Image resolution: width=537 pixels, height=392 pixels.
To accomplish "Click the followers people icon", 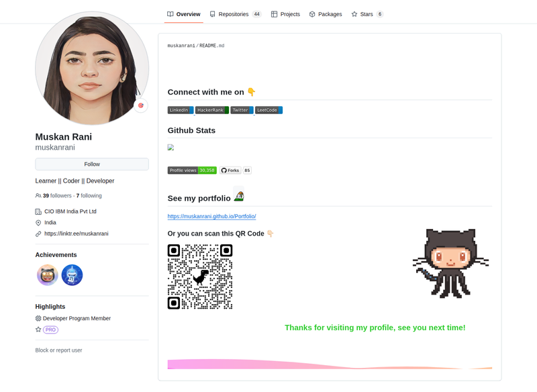I will 38,196.
